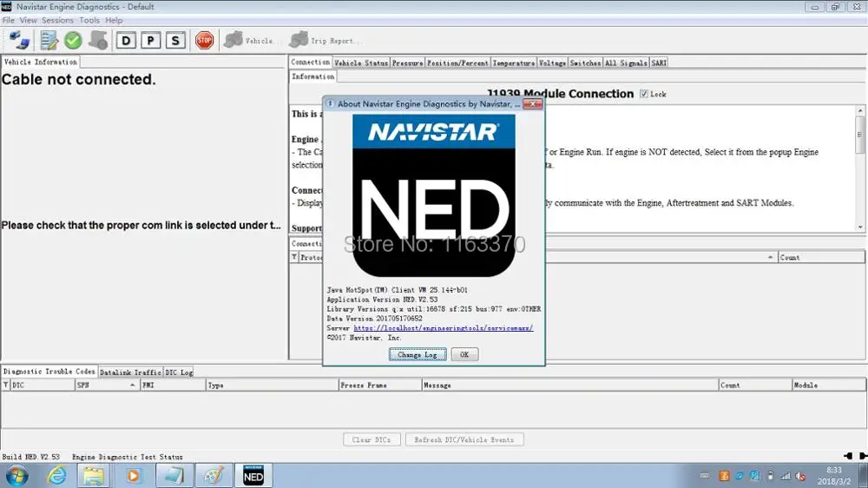Click the filter icon in connection table header

pos(294,257)
